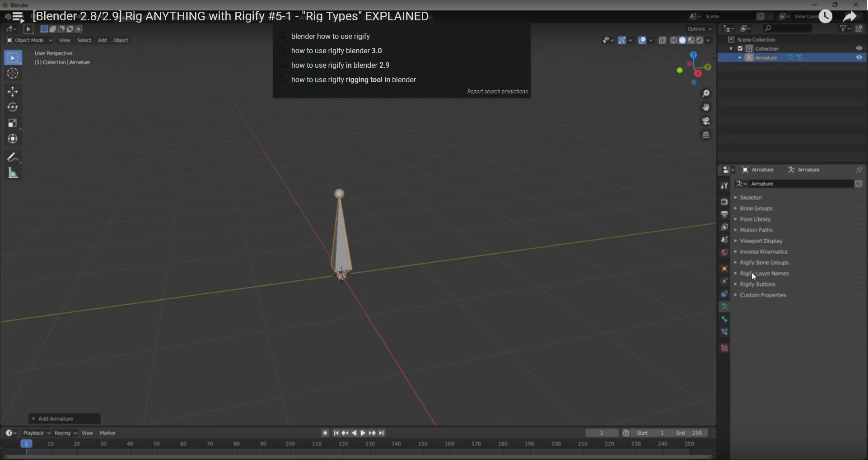The image size is (868, 460).
Task: Hide Collection with its eye icon
Action: [859, 48]
